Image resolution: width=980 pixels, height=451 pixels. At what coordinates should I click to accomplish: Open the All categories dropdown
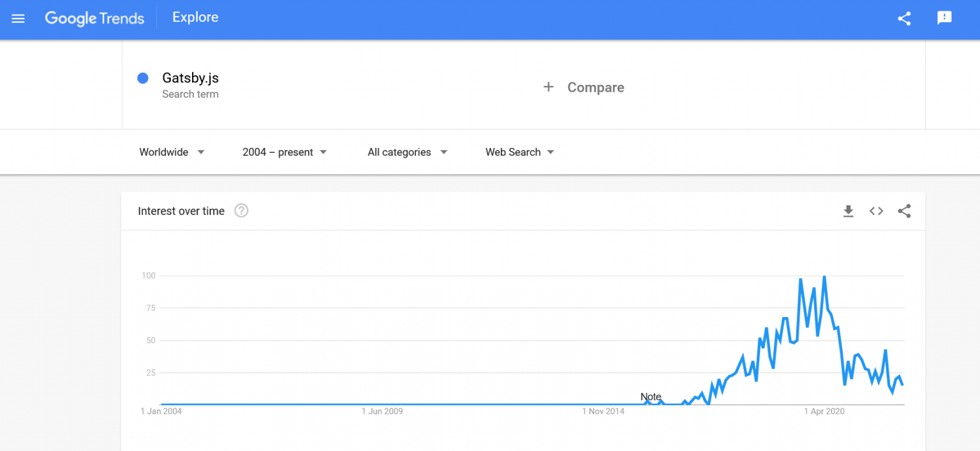pyautogui.click(x=407, y=152)
